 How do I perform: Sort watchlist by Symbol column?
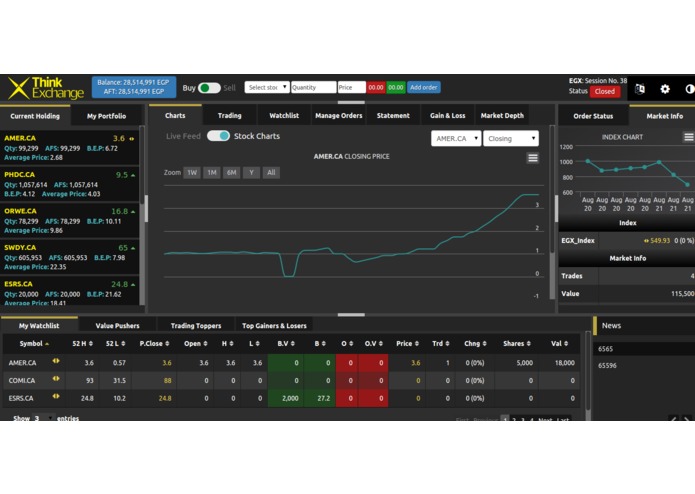(x=34, y=343)
